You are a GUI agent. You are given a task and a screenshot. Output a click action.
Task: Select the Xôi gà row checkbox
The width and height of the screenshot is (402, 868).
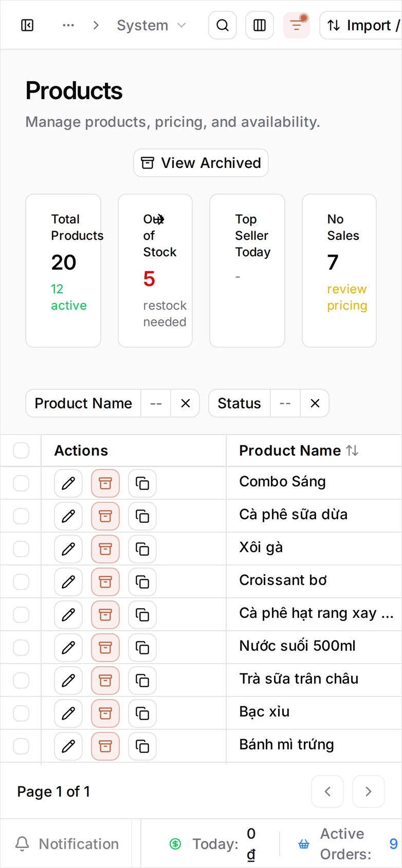[21, 549]
